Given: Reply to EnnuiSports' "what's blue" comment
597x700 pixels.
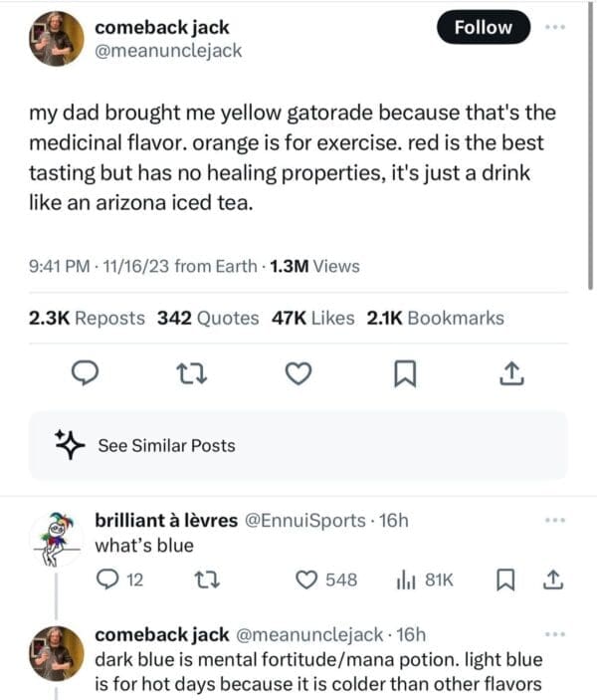Looking at the screenshot, I should coord(107,580).
